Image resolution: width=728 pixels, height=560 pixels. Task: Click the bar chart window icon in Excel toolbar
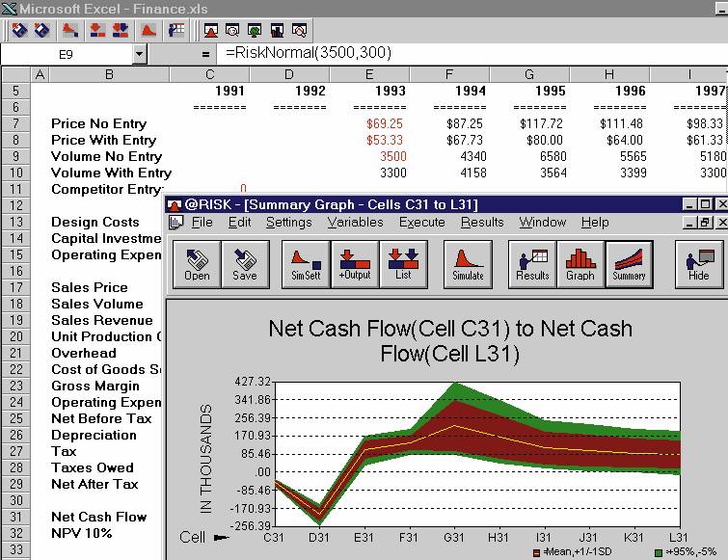(x=277, y=31)
